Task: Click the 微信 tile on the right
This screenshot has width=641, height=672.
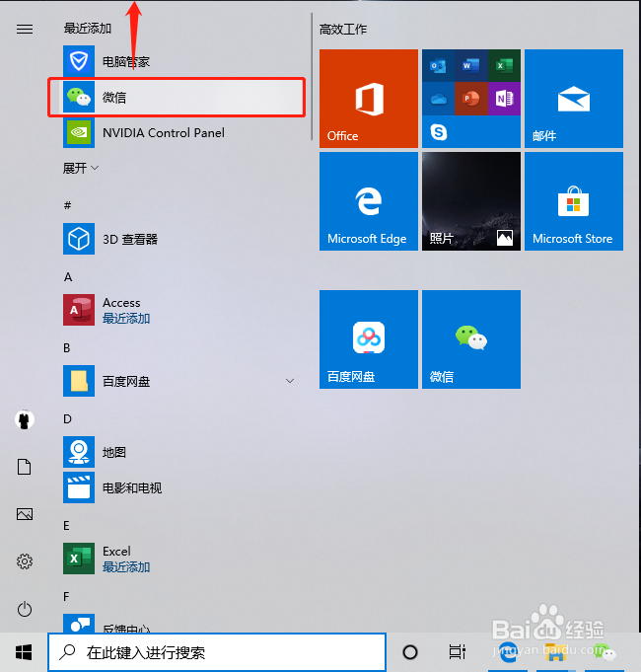Action: [471, 339]
